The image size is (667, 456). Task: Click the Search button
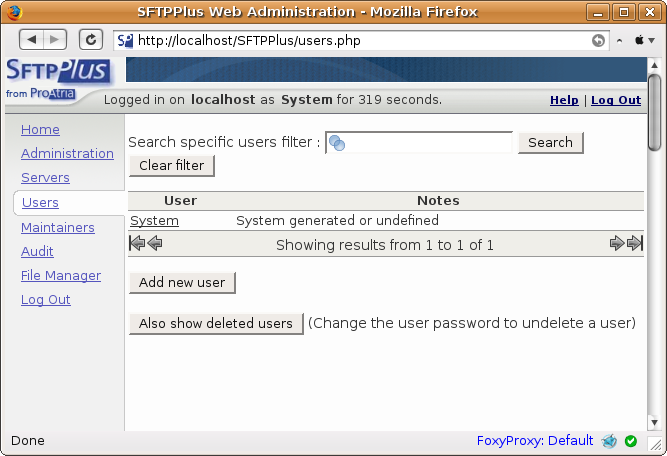coord(550,142)
